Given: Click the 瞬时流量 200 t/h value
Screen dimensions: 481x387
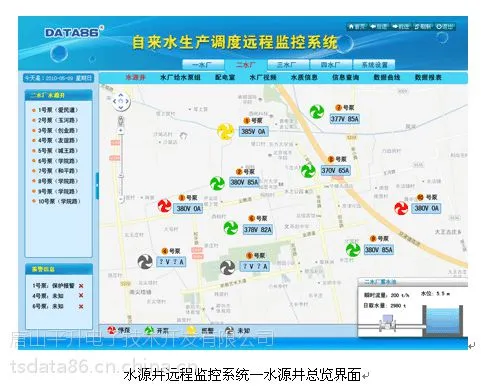Looking at the screenshot, I should (x=386, y=295).
